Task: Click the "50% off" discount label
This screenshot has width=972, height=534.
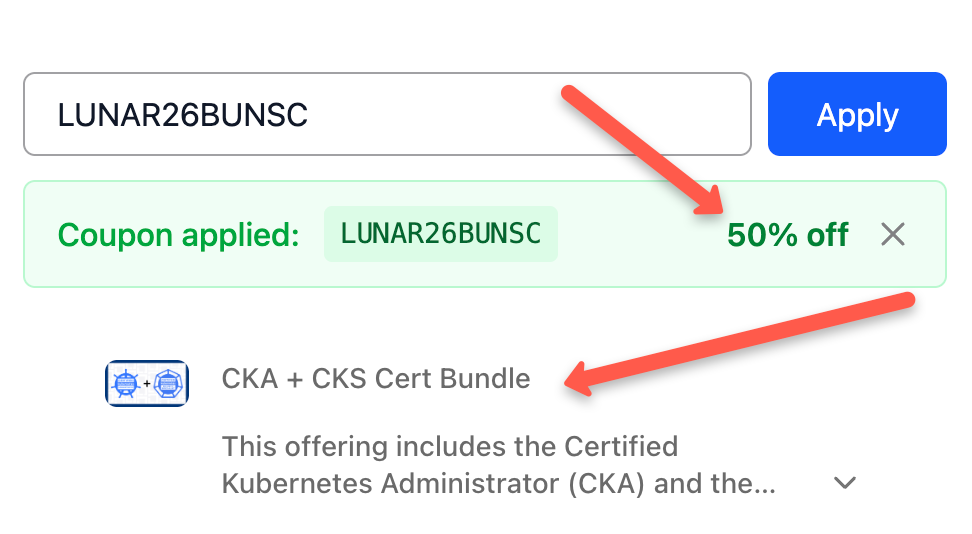Action: [x=787, y=235]
